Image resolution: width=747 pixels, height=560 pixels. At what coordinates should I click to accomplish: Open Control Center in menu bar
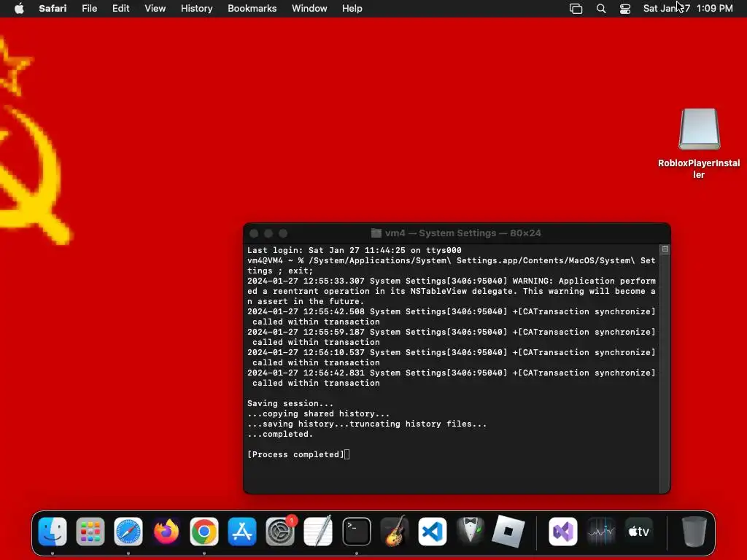[625, 9]
